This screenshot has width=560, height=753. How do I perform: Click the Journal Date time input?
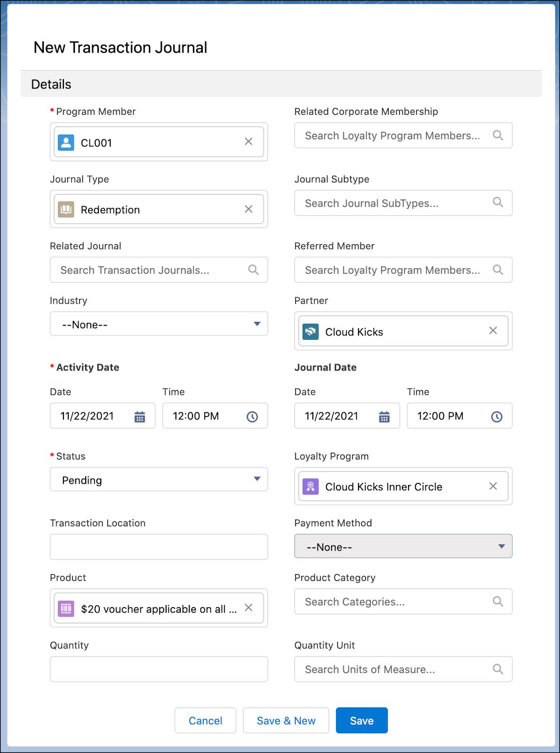pos(459,416)
